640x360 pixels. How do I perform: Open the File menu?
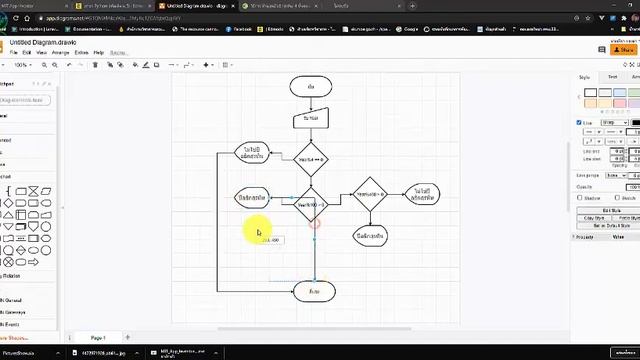13,53
